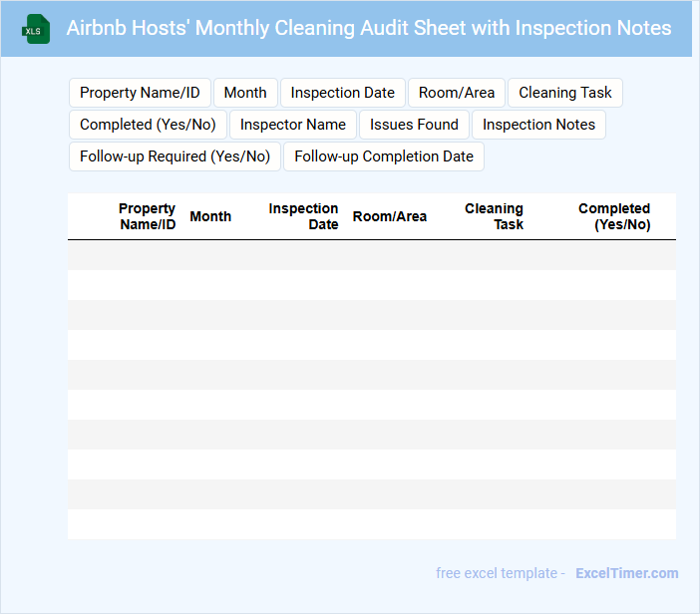Select the Property Name/ID tag
This screenshot has width=700, height=614.
click(140, 93)
